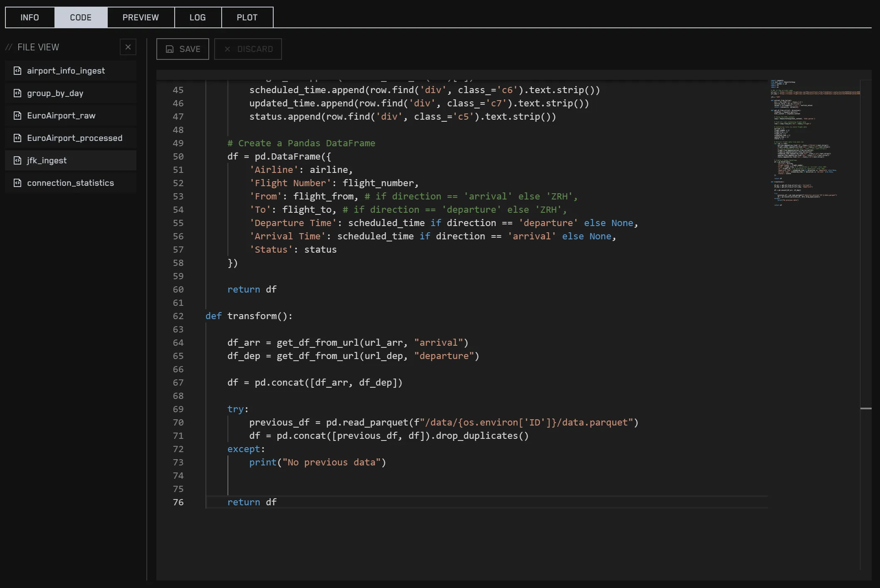Click the connection_statistics file icon
Viewport: 880px width, 588px height.
(x=17, y=183)
